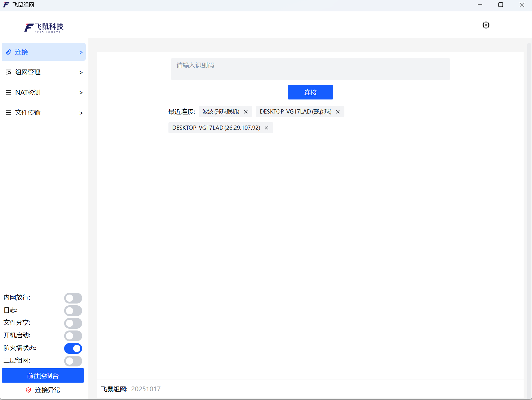Click the hamburger icon beside NAT检测

(x=9, y=93)
